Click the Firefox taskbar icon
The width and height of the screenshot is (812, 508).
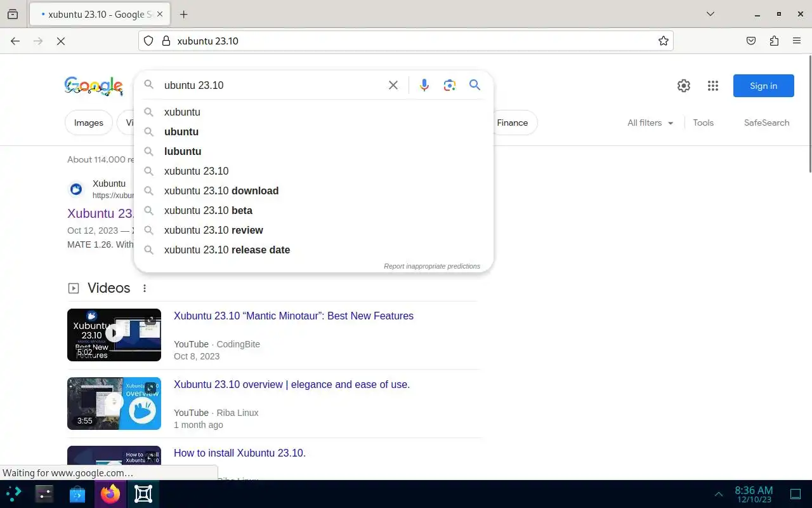110,494
